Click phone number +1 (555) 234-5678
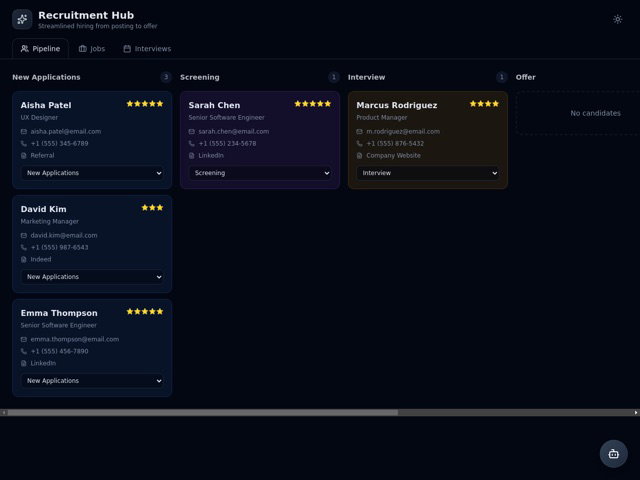Screen dimensions: 640x480 pyautogui.click(x=227, y=144)
